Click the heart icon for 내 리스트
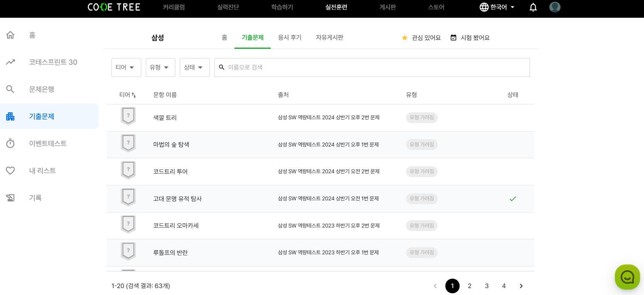Viewport: 644px width, 295px height. (10, 170)
